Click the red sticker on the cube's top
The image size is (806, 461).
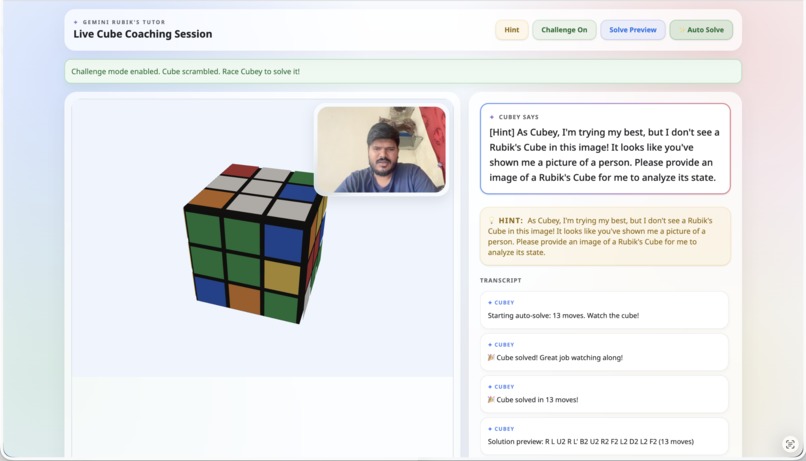(x=240, y=170)
